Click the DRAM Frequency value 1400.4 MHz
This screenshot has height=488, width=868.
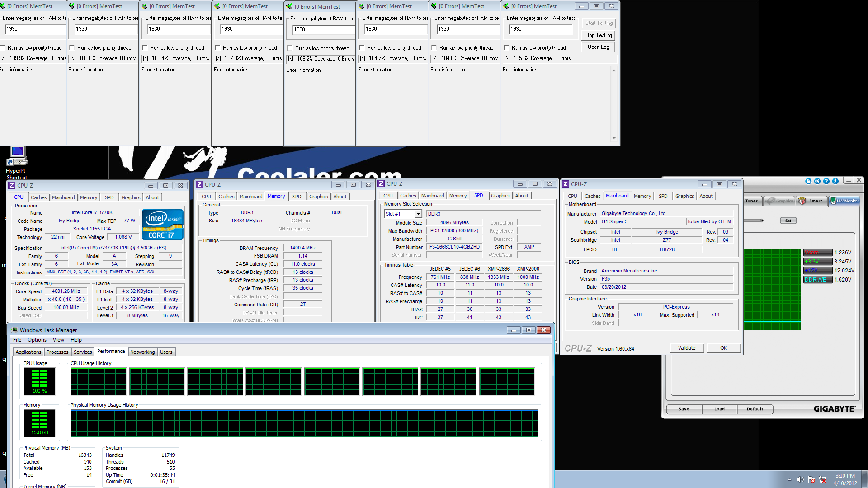click(x=302, y=248)
